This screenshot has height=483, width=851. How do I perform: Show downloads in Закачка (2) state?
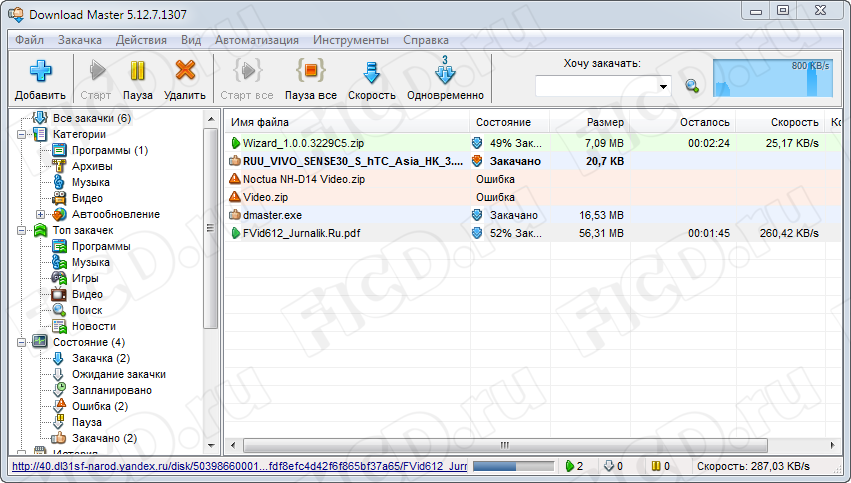tap(101, 358)
